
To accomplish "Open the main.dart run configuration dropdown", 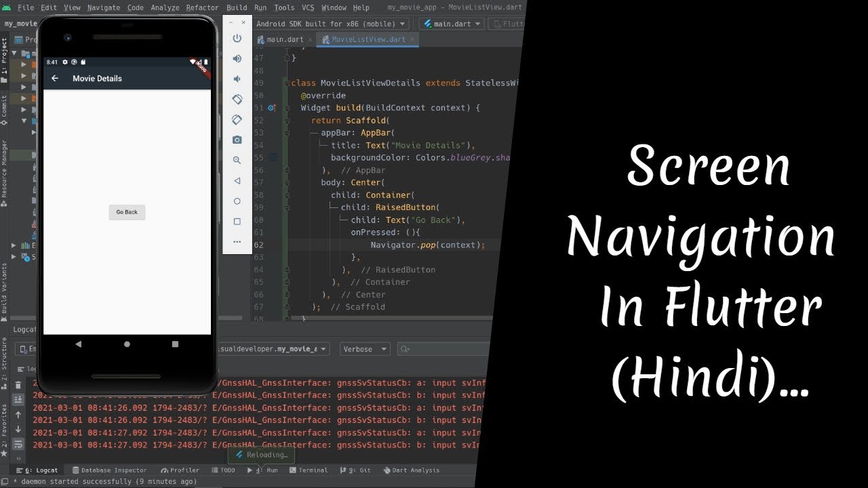I will tap(452, 24).
